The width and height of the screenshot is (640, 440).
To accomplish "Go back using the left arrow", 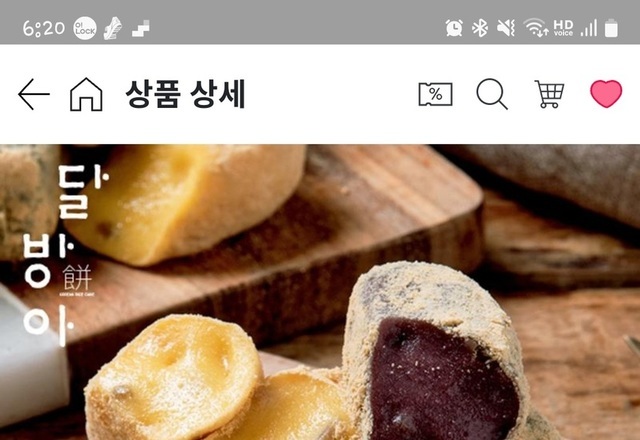I will pyautogui.click(x=34, y=94).
